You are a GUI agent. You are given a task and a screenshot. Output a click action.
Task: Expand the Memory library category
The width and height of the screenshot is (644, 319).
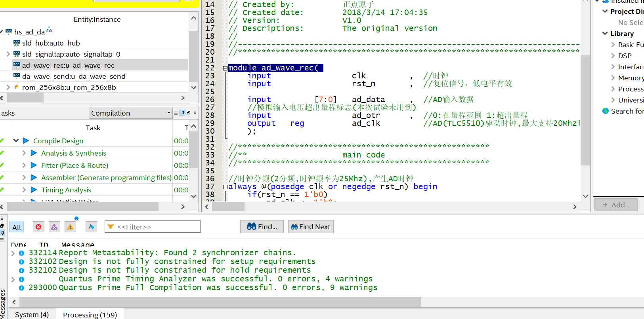coord(613,78)
